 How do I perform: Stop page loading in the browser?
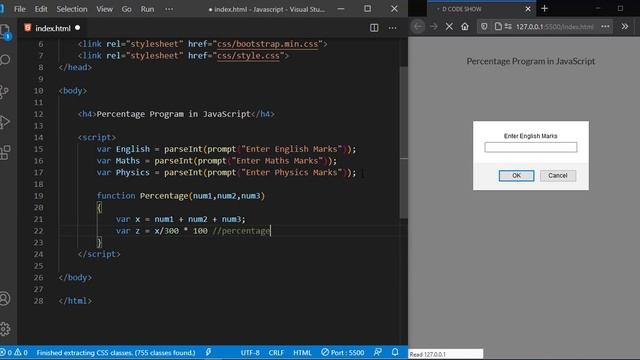449,27
